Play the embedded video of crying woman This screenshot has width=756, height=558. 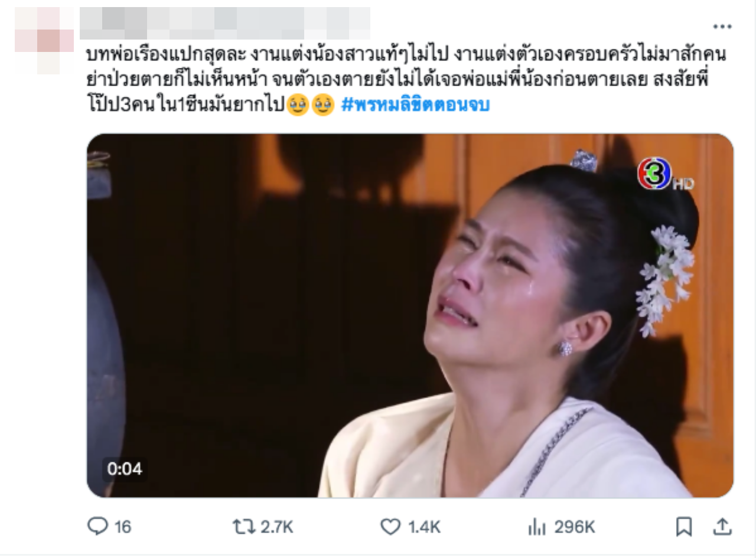[x=410, y=316]
